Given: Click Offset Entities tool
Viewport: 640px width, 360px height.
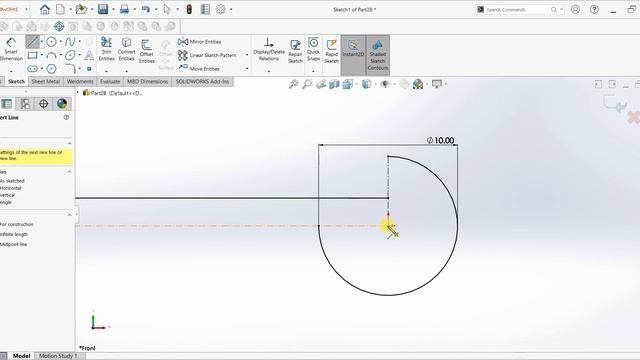Looking at the screenshot, I should coord(147,51).
